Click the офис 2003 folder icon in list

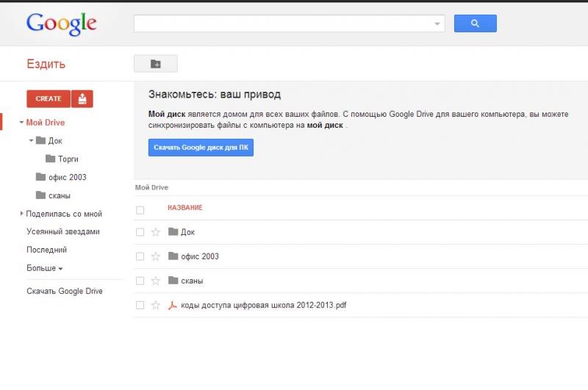pyautogui.click(x=173, y=256)
